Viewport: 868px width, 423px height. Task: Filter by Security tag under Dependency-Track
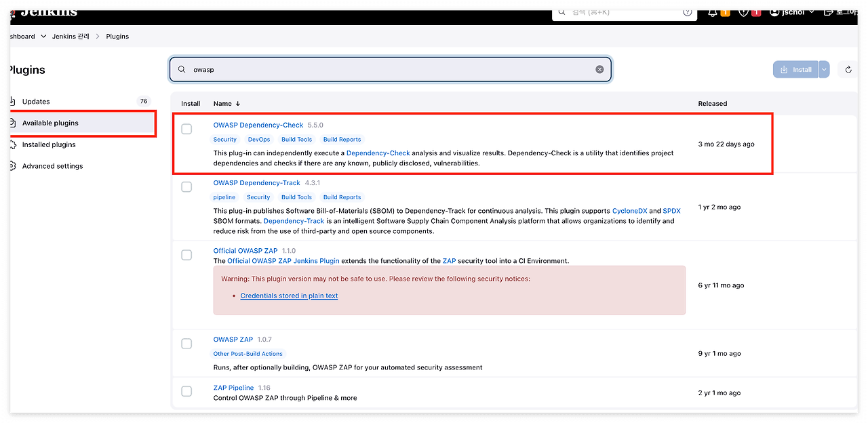pos(258,197)
